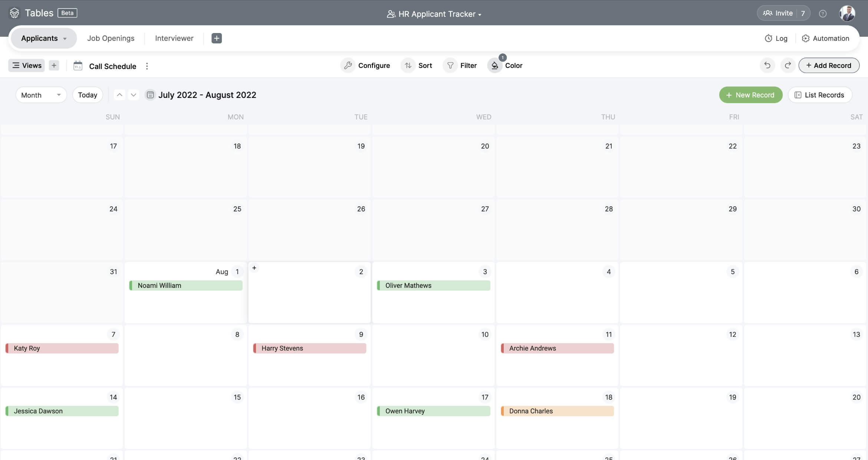Go to next month with down chevron

pos(134,95)
